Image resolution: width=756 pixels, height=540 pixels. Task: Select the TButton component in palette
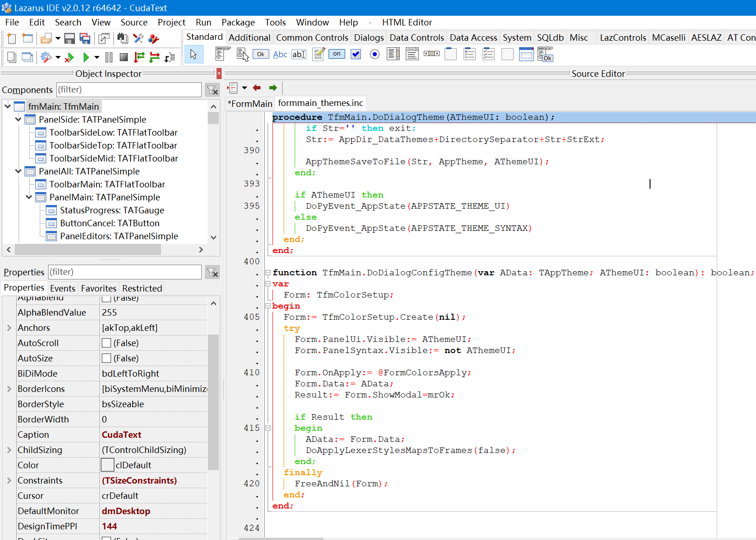click(260, 55)
